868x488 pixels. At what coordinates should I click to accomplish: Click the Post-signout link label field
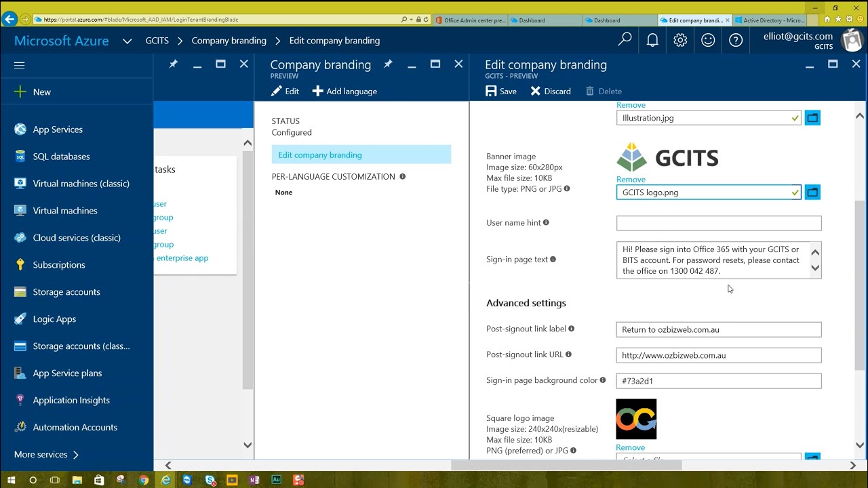[719, 329]
